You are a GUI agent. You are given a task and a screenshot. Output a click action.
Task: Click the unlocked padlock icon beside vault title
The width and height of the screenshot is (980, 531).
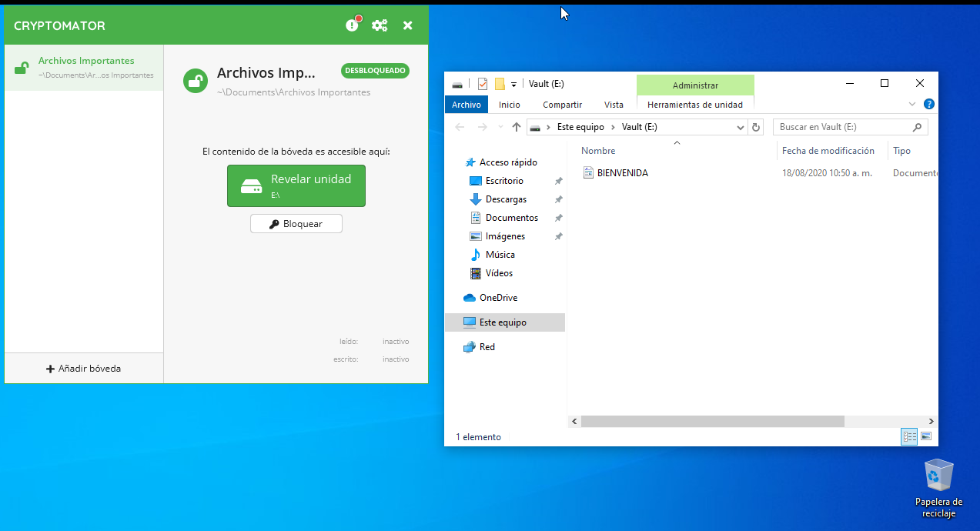196,81
